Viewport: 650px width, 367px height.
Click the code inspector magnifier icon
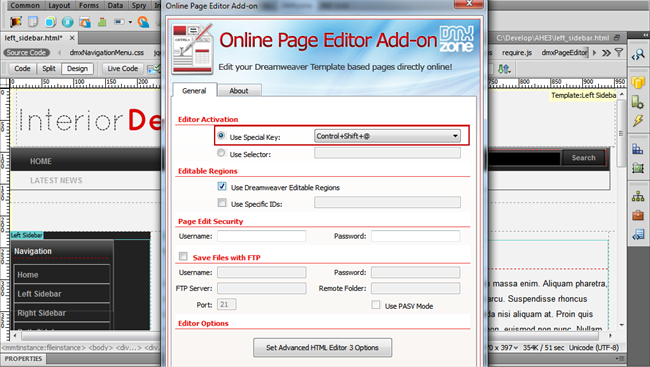click(x=638, y=54)
